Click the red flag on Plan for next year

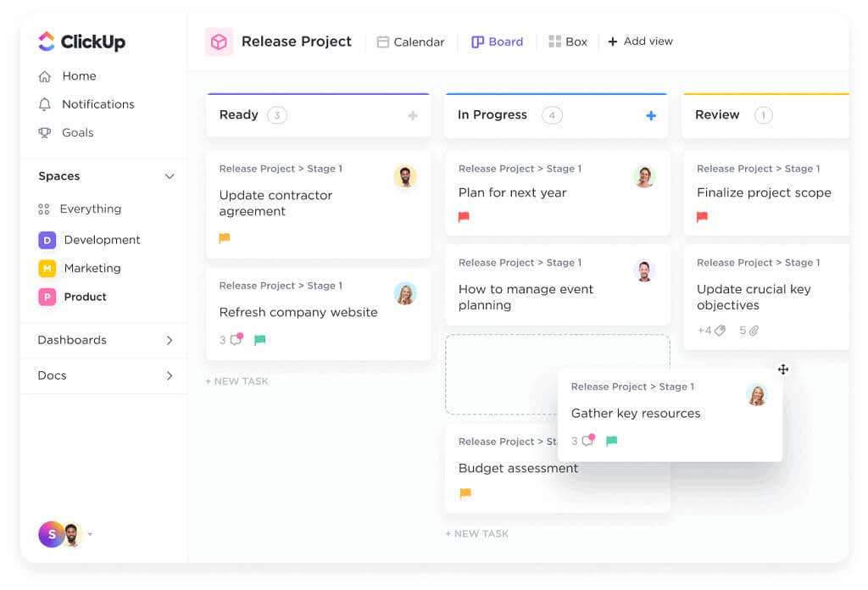(464, 217)
